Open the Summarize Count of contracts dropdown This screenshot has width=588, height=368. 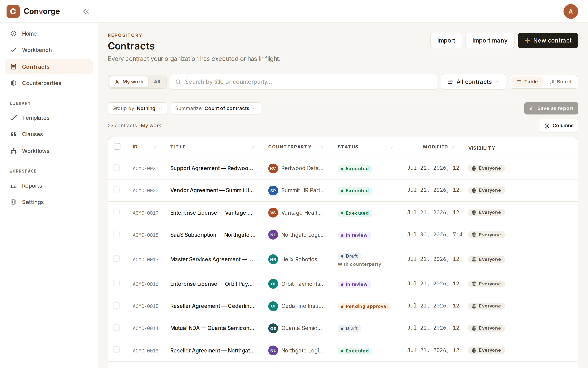point(216,108)
